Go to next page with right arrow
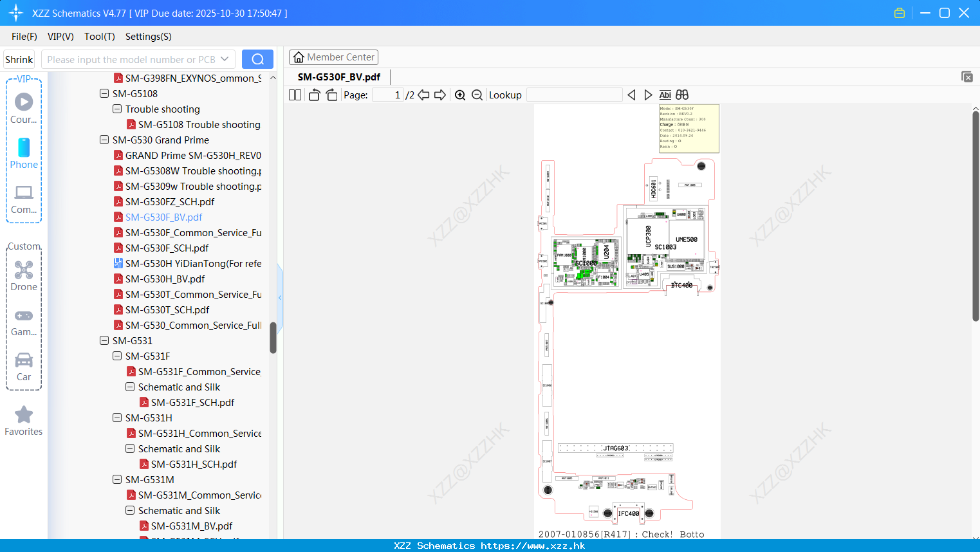Screen dimensions: 980x552 click(x=440, y=95)
